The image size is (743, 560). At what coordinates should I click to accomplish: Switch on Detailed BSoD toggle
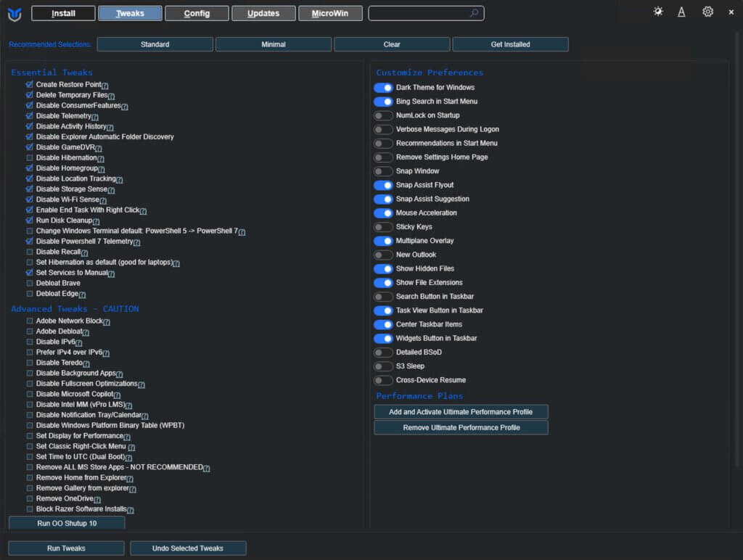pos(383,353)
